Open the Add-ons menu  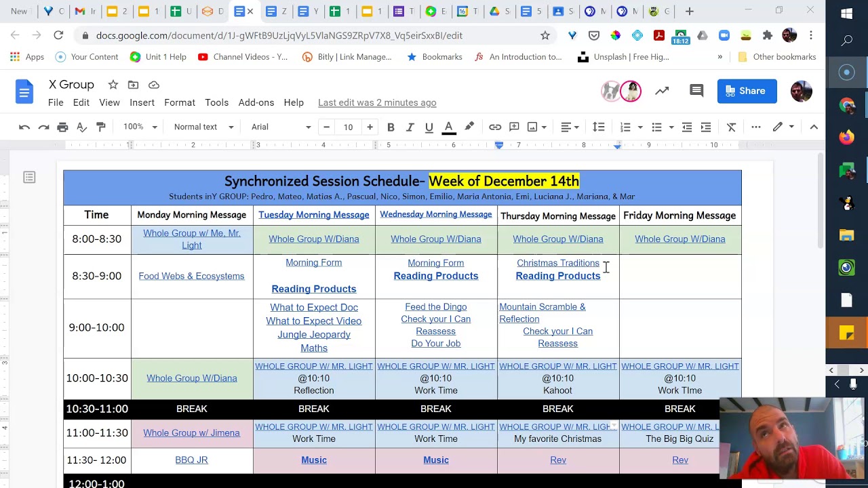pos(256,102)
